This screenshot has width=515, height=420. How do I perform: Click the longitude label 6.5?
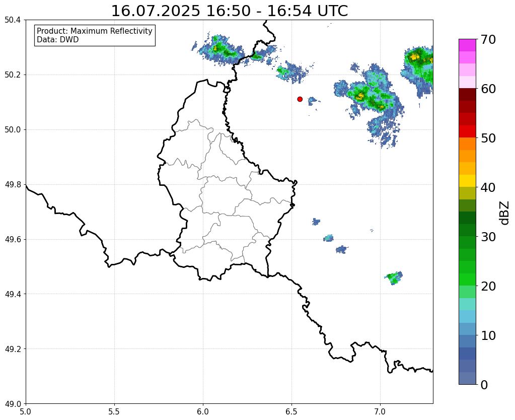[x=291, y=411]
